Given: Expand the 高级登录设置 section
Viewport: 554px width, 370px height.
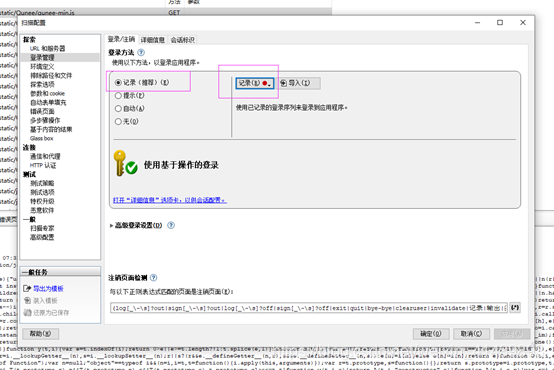Looking at the screenshot, I should pos(112,225).
